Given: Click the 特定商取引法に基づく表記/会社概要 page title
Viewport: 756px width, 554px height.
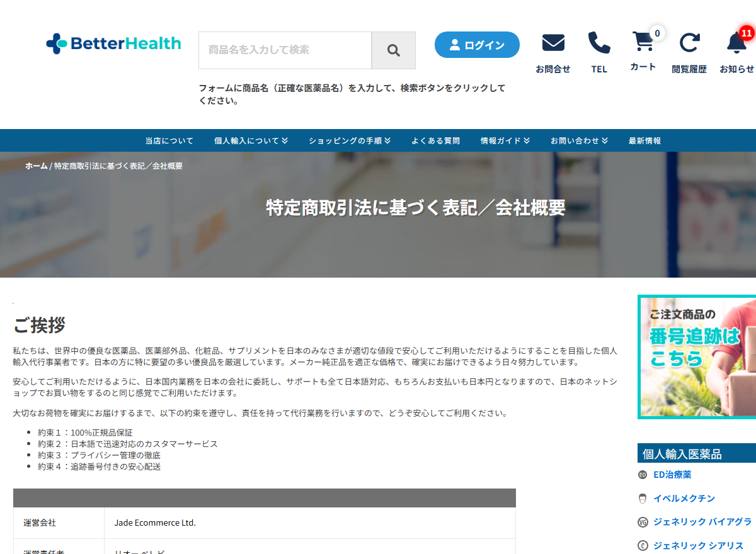Looking at the screenshot, I should tap(416, 208).
